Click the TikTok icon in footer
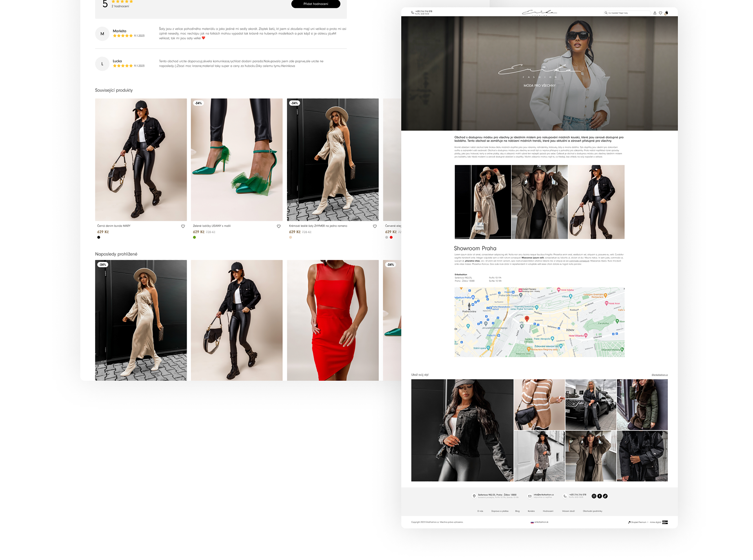753x560 pixels. [605, 496]
